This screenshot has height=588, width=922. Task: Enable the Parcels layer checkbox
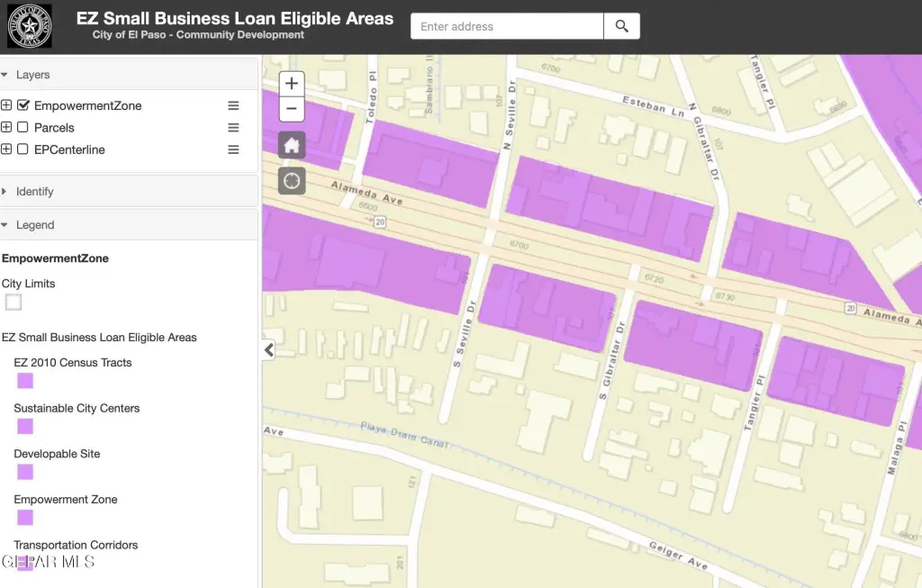pos(23,128)
